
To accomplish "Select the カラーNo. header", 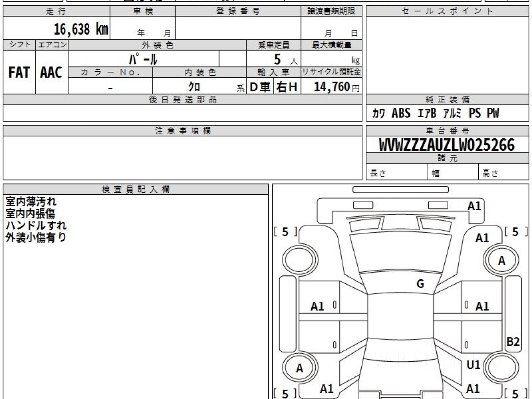I will coord(110,72).
